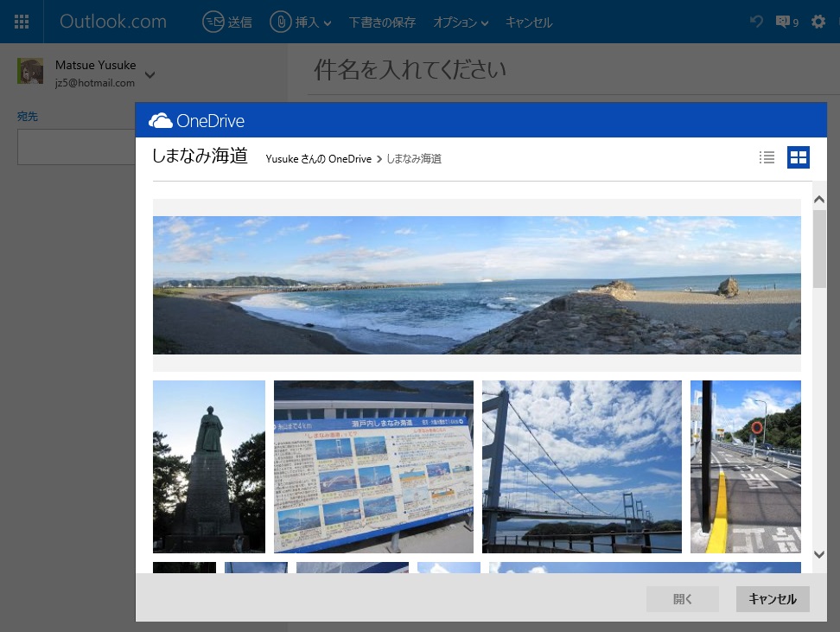Switch to thumbnail tile view

coord(799,157)
